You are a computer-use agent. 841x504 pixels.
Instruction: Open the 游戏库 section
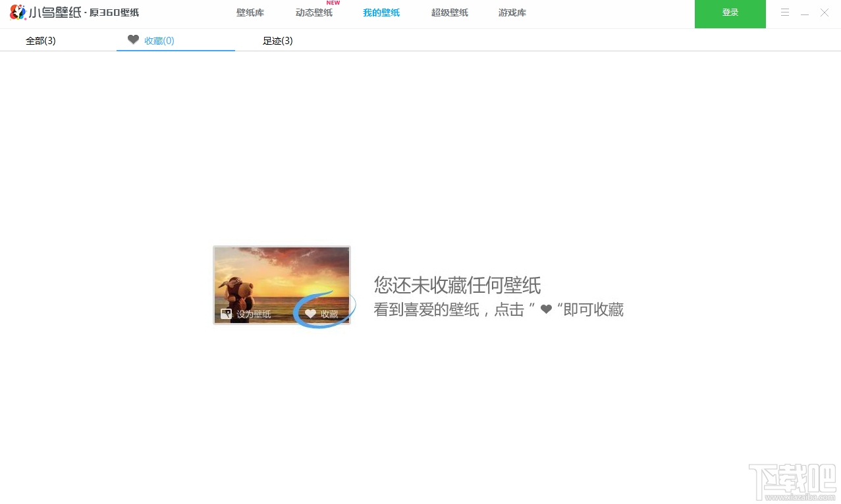[512, 12]
